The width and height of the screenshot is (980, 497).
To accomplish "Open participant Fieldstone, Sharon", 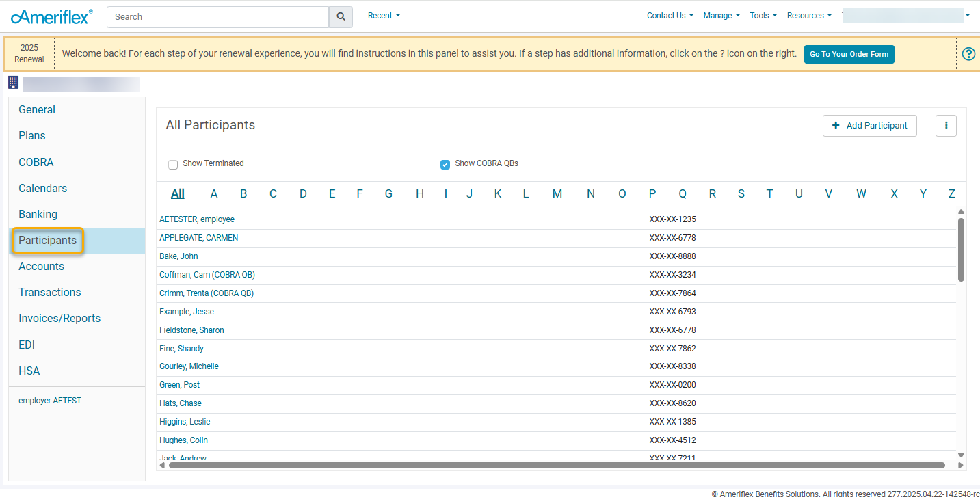I will [191, 330].
